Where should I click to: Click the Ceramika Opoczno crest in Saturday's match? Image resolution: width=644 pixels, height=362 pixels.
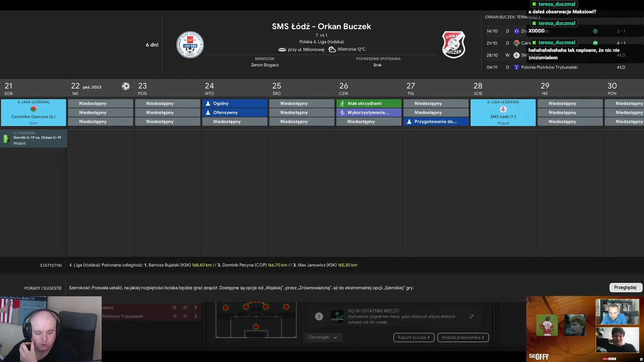(x=34, y=109)
